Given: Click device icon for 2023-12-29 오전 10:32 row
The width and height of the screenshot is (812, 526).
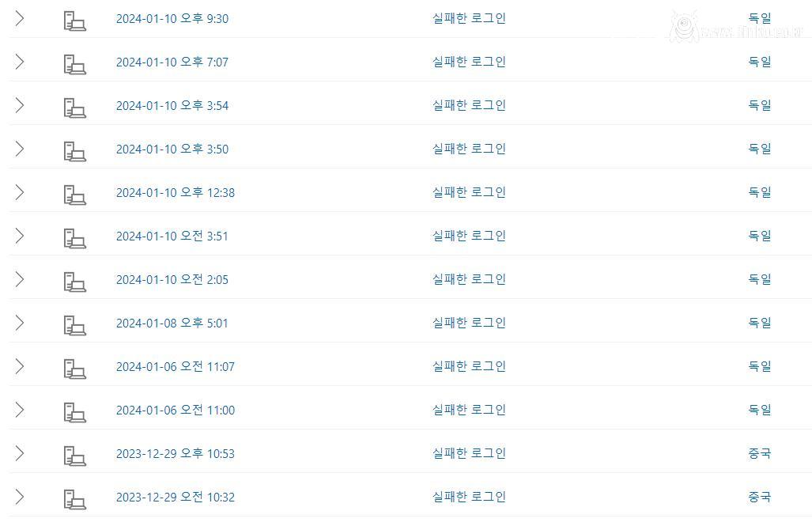Looking at the screenshot, I should tap(74, 499).
